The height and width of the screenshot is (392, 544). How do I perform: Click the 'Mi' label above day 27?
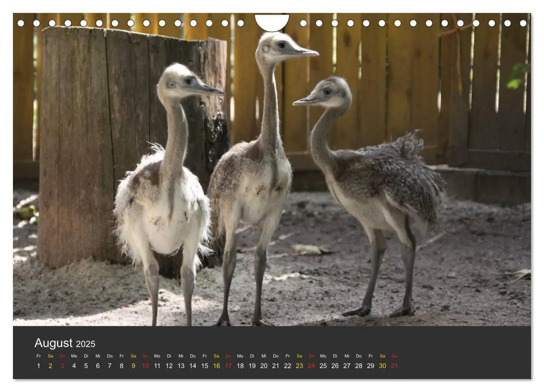[x=347, y=356]
